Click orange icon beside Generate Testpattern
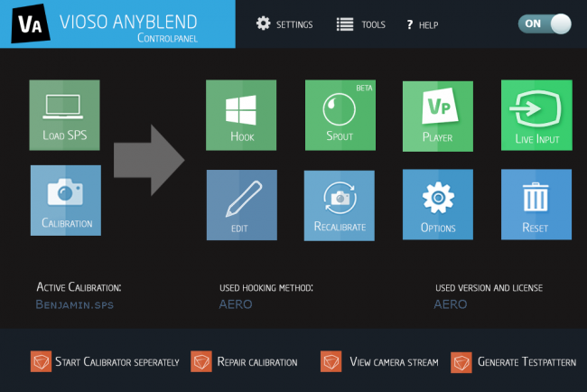The height and width of the screenshot is (392, 587). pyautogui.click(x=461, y=362)
